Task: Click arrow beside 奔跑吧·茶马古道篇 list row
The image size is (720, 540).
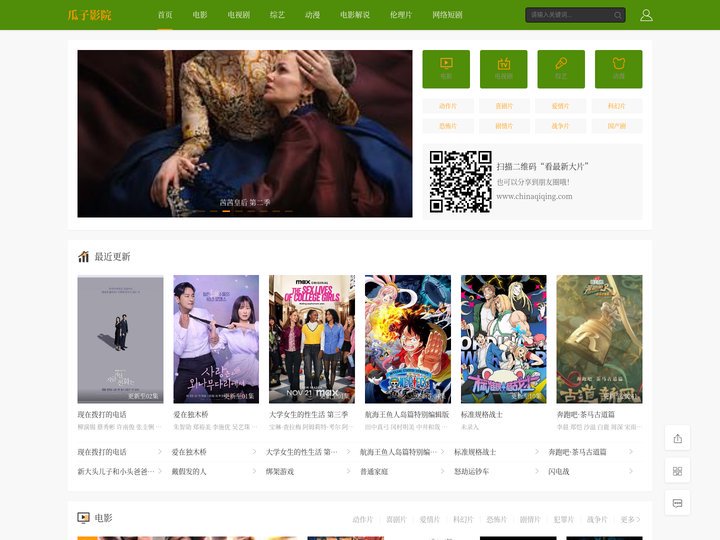Action: pyautogui.click(x=631, y=452)
